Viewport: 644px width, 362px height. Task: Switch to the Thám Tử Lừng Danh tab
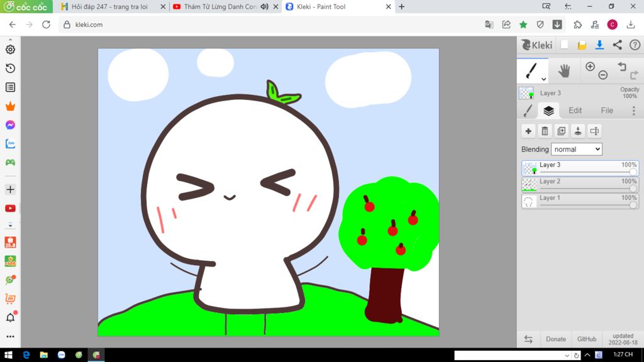click(220, 6)
